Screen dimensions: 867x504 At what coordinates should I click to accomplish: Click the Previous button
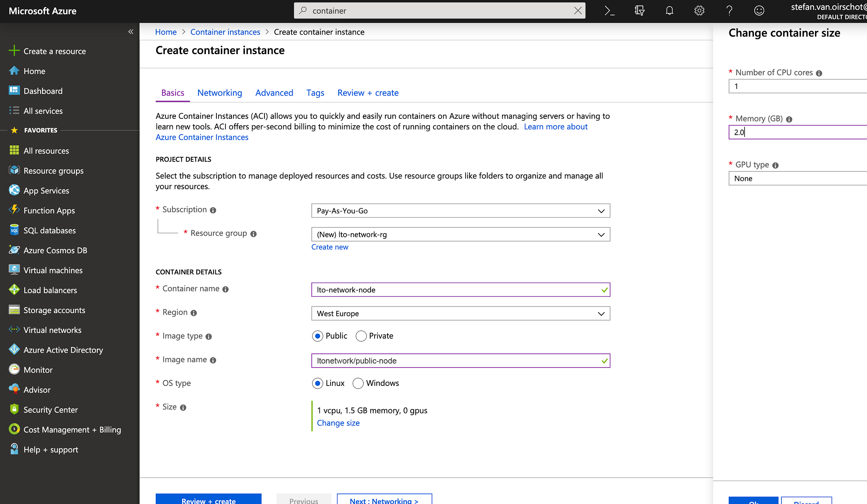point(304,499)
